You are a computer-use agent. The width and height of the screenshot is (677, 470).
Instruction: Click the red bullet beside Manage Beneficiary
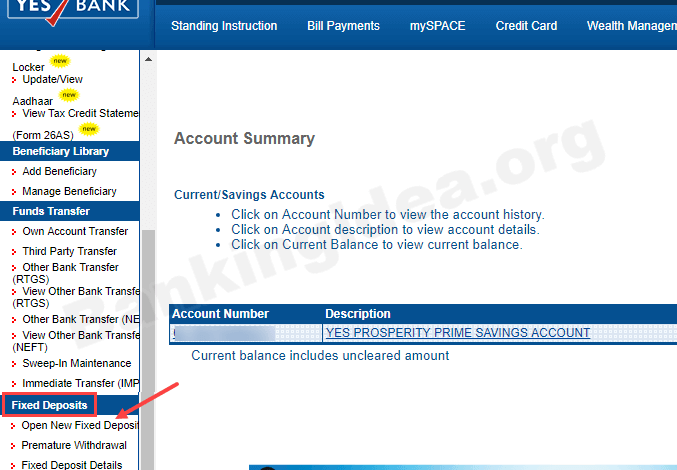tap(14, 192)
